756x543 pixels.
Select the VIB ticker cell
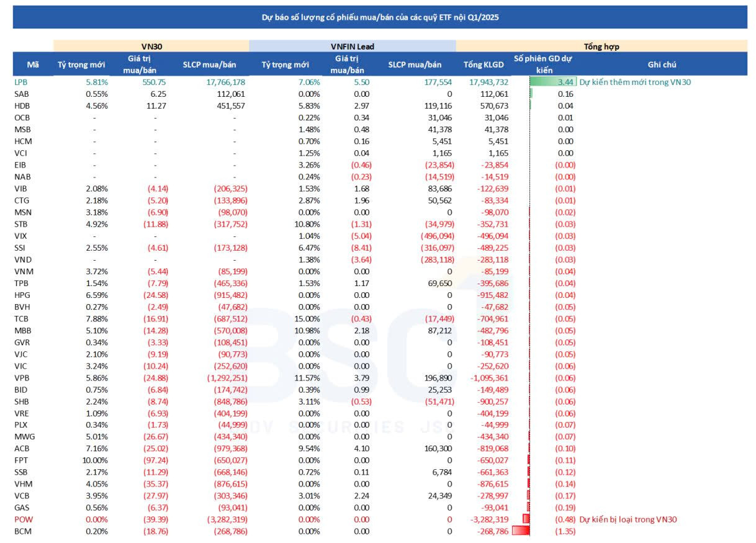point(20,188)
